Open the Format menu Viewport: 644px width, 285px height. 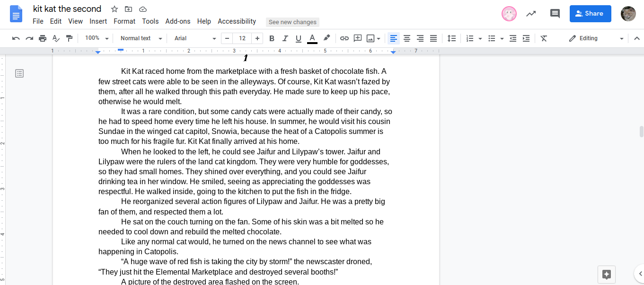tap(124, 21)
